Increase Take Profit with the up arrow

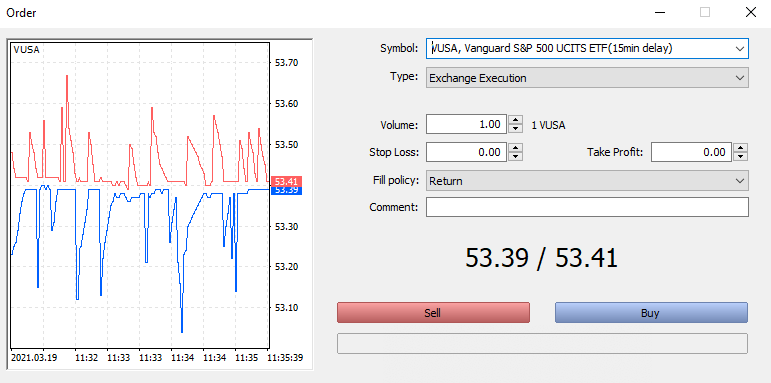pos(740,147)
